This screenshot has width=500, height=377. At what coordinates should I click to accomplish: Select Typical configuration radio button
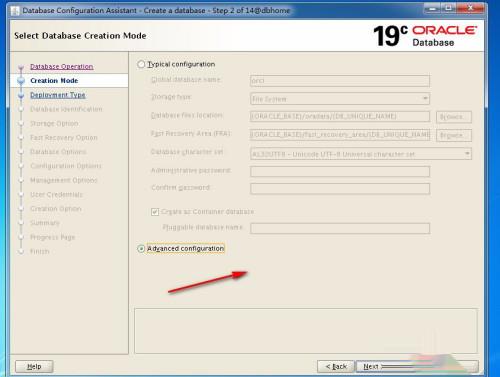coord(141,64)
